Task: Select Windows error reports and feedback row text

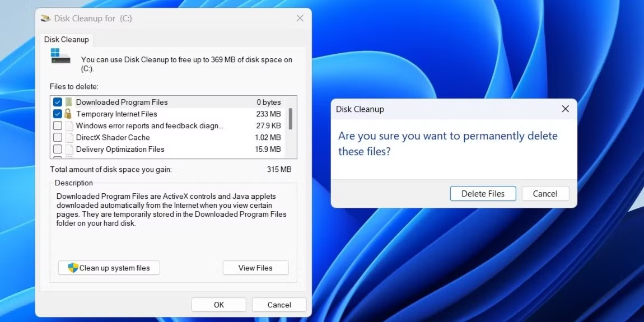Action: click(150, 125)
